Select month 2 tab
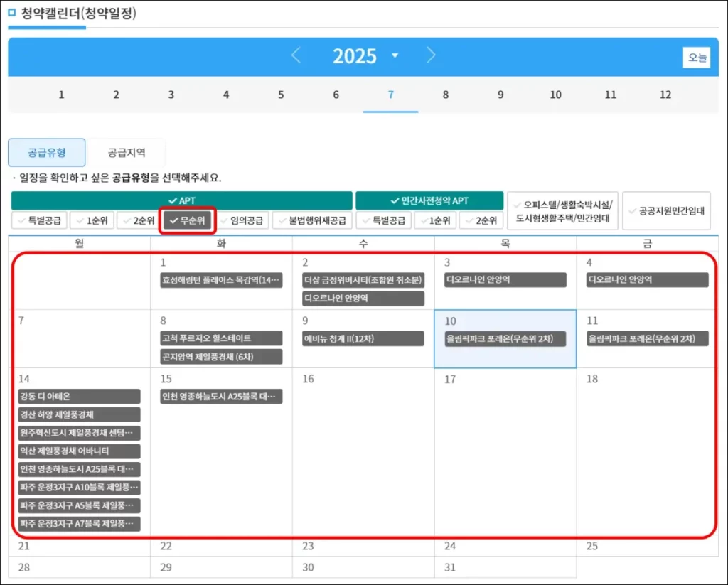The width and height of the screenshot is (728, 585). (x=116, y=95)
